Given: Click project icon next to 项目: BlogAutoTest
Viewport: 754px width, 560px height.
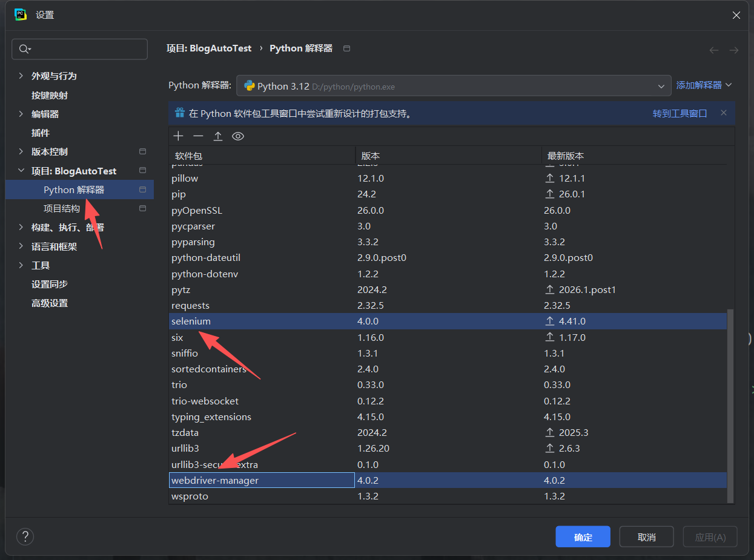Looking at the screenshot, I should tap(143, 171).
